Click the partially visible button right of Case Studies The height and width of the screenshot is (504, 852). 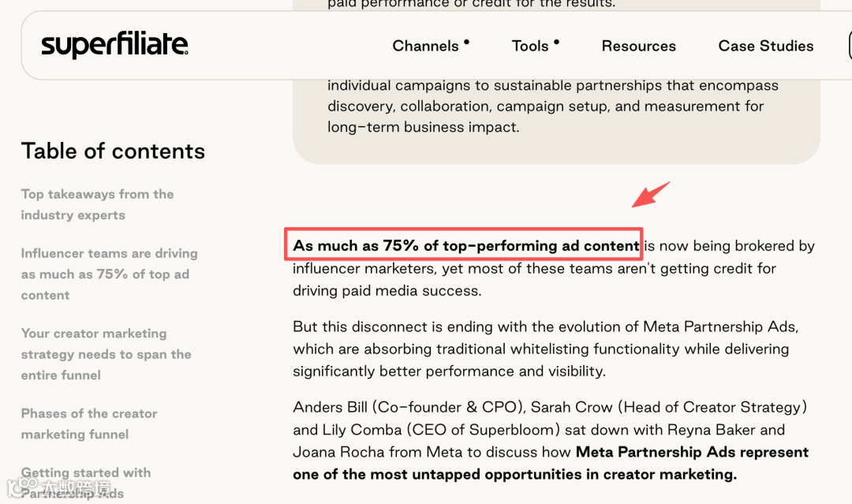(x=849, y=46)
